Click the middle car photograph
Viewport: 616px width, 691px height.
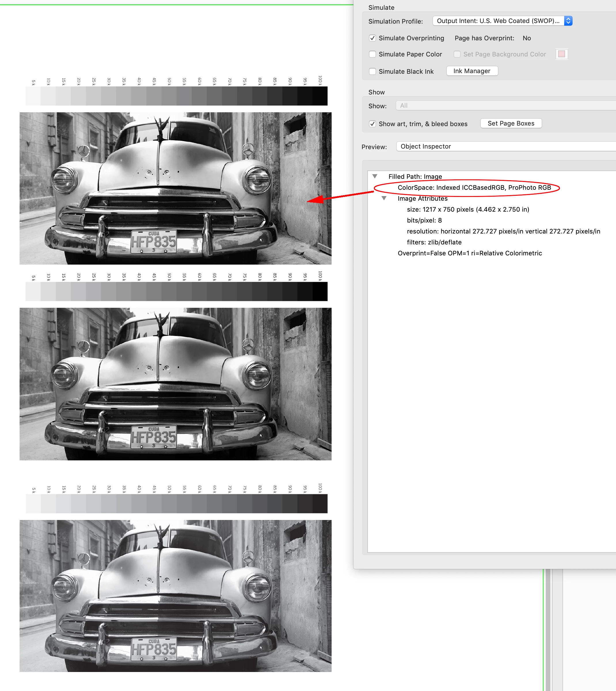tap(175, 384)
